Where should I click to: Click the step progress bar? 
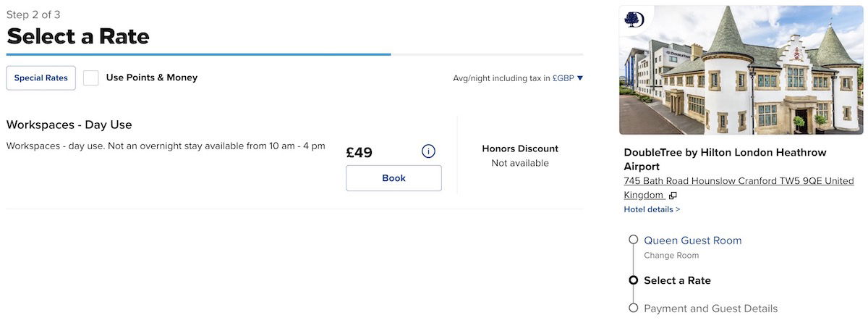point(295,54)
